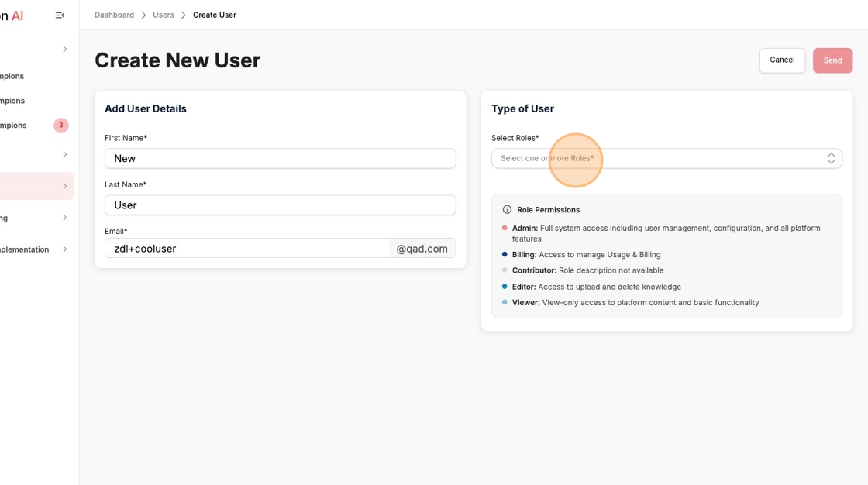Click the Viewer role description
The image size is (868, 485).
(x=635, y=302)
